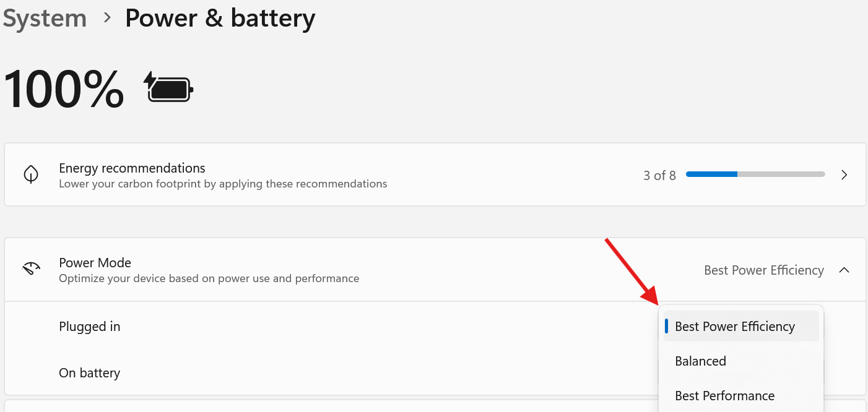Click the leaf icon for Energy recommendations
This screenshot has height=412, width=868.
[31, 175]
